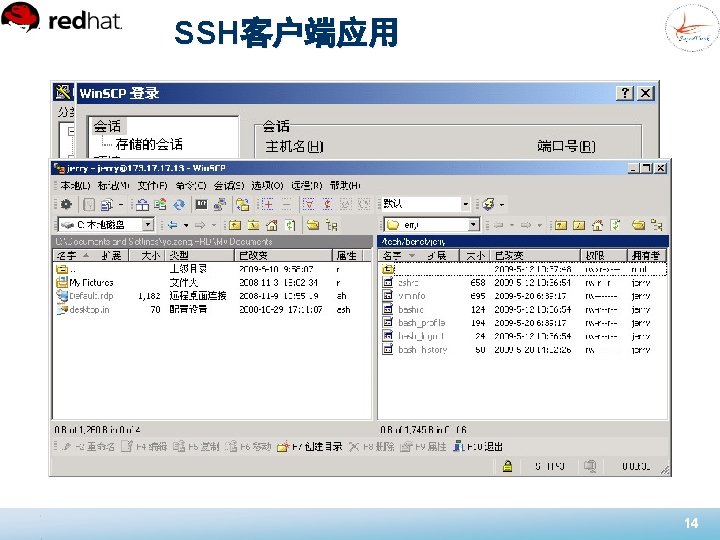
Task: Click the two-folders synchronized browsing icon
Action: click(242, 204)
